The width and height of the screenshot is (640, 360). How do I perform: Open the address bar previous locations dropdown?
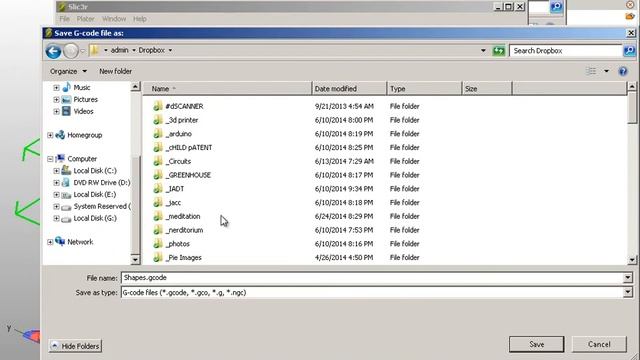(483, 51)
